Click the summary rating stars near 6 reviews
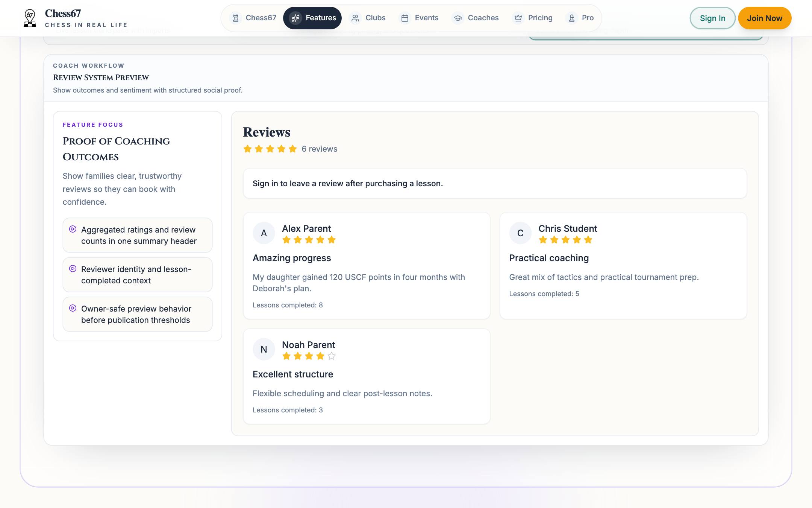 click(270, 149)
